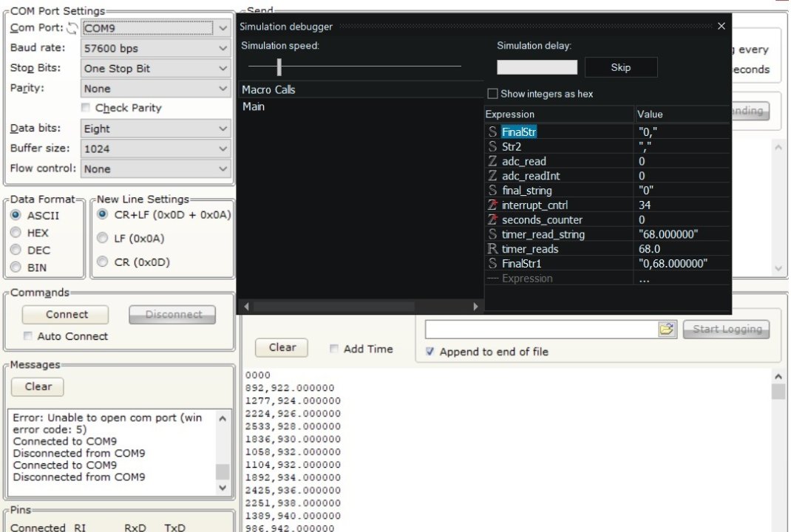Open the Data bits dropdown
791x532 pixels.
pos(156,129)
